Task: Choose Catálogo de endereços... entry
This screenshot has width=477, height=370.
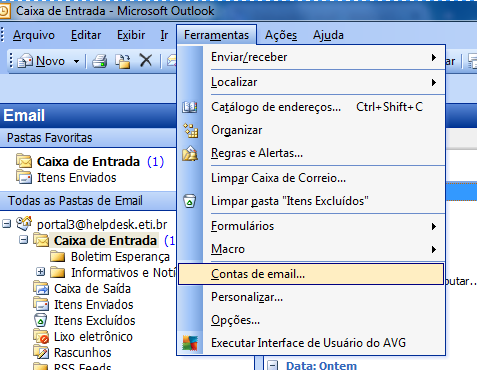Action: click(x=311, y=107)
